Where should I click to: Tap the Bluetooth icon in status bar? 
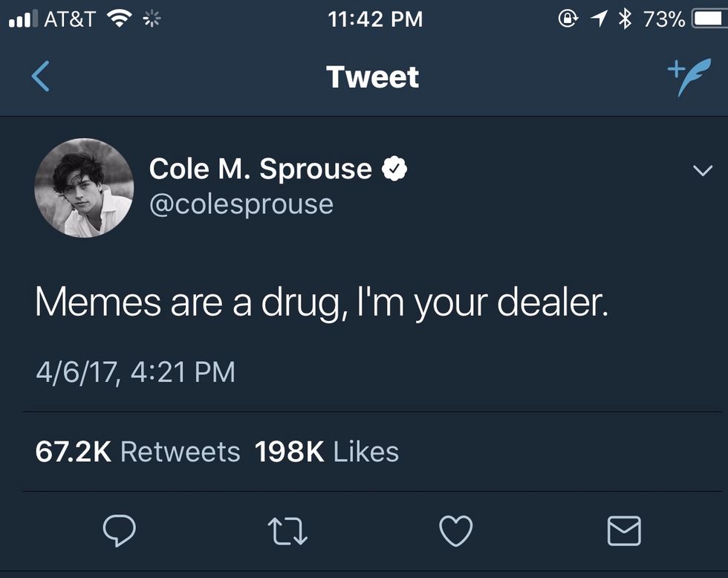(x=625, y=20)
